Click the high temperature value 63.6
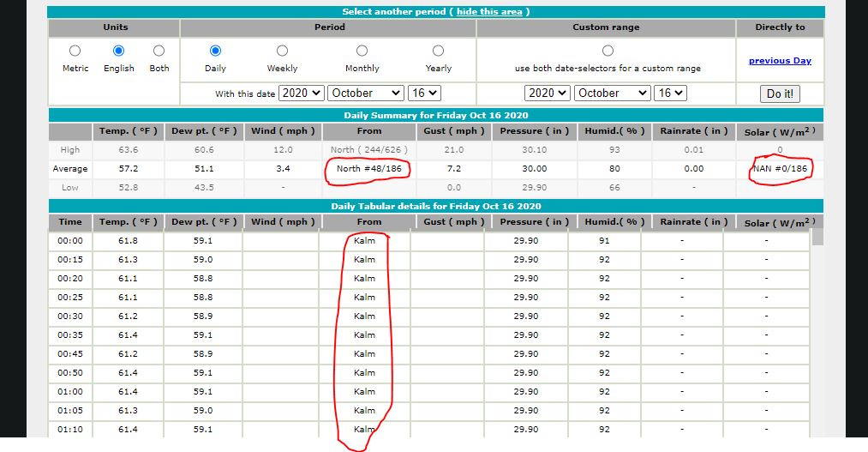Screen dimensions: 868x452 128,149
